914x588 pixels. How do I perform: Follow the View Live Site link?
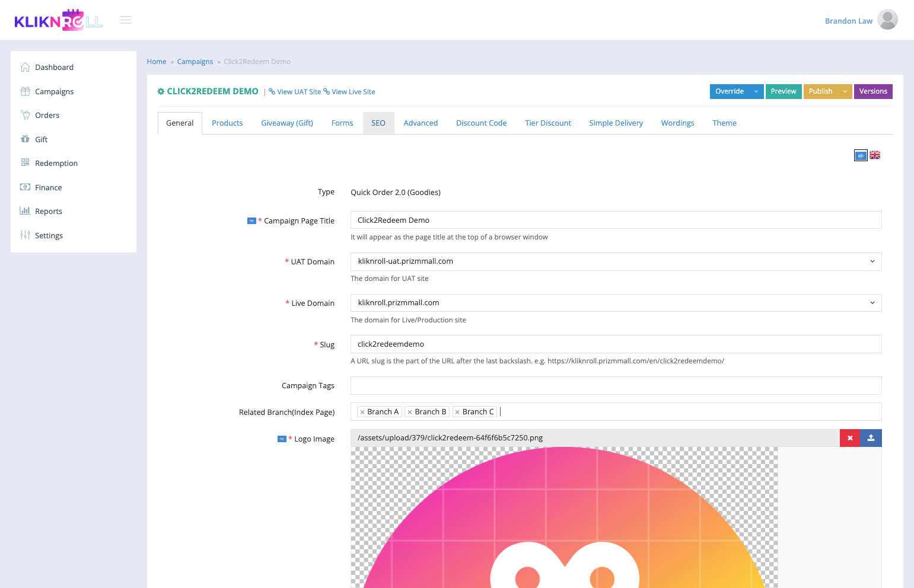[x=349, y=92]
